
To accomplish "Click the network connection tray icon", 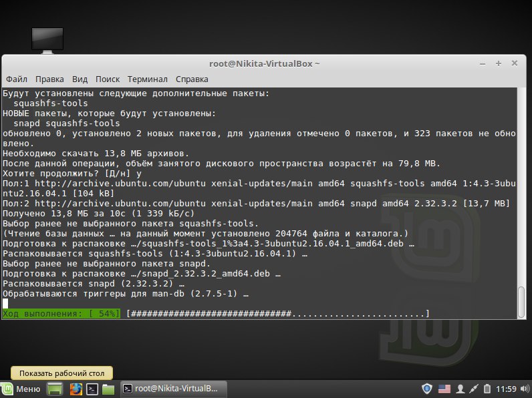I will 474,389.
